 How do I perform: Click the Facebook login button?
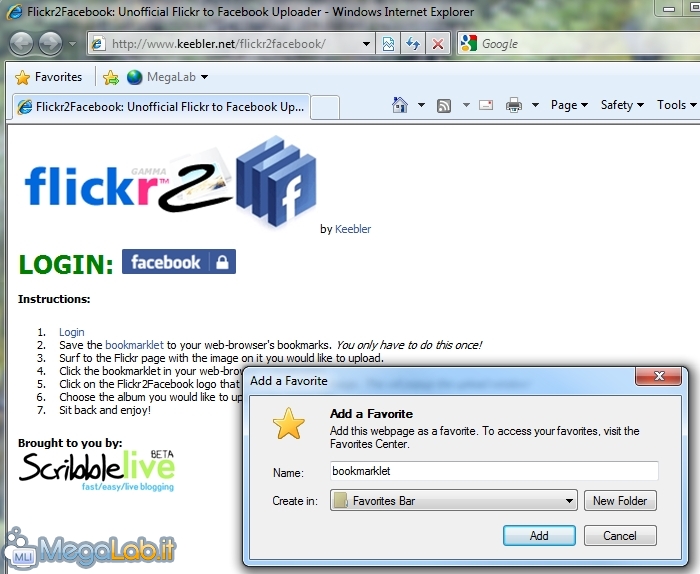pos(179,262)
